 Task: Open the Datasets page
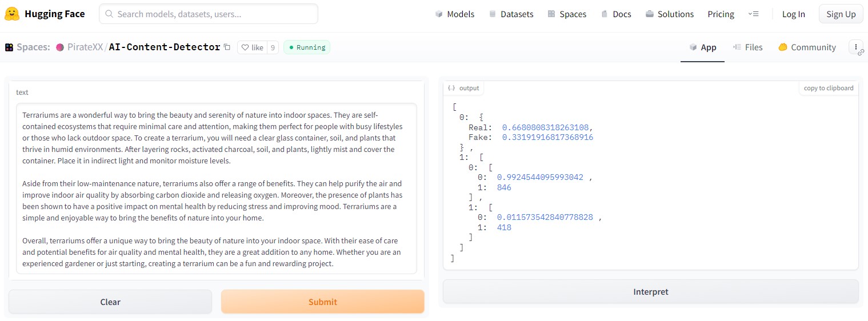click(x=511, y=14)
